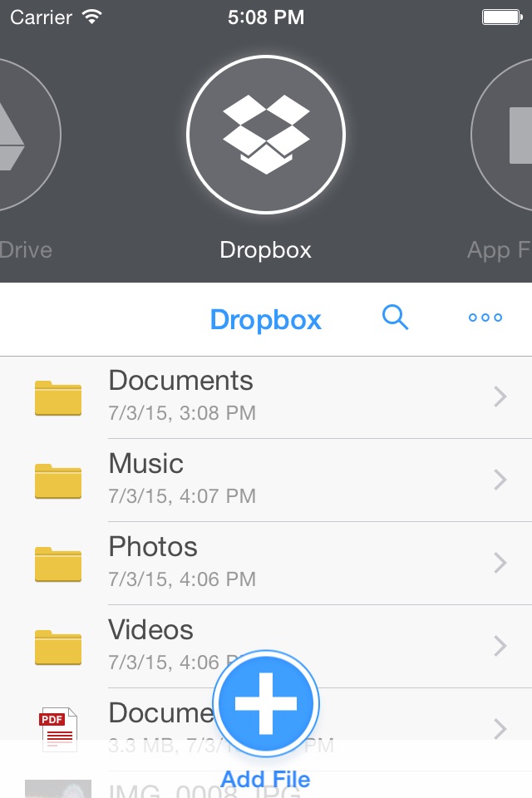Image resolution: width=532 pixels, height=798 pixels.
Task: Tap the Add File label
Action: coord(266,779)
